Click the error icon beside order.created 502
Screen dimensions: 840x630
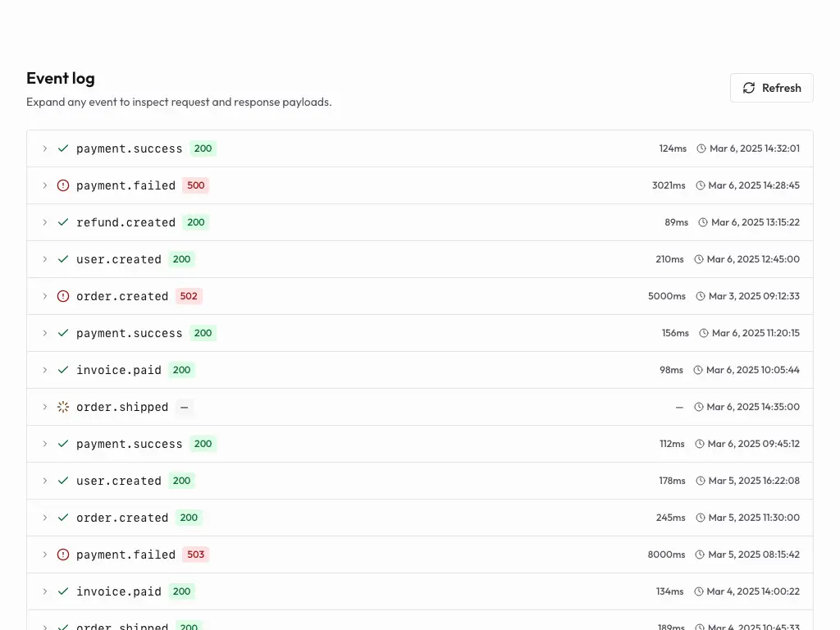[63, 296]
